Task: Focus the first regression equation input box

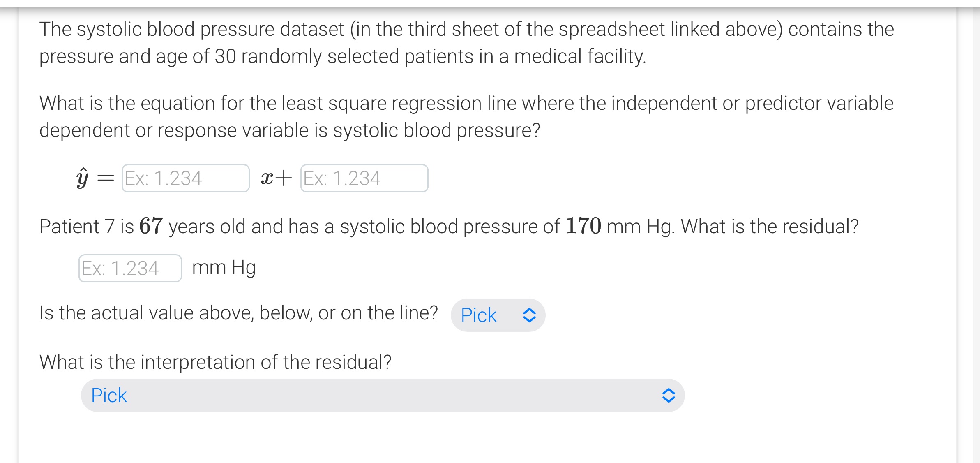Action: [185, 178]
